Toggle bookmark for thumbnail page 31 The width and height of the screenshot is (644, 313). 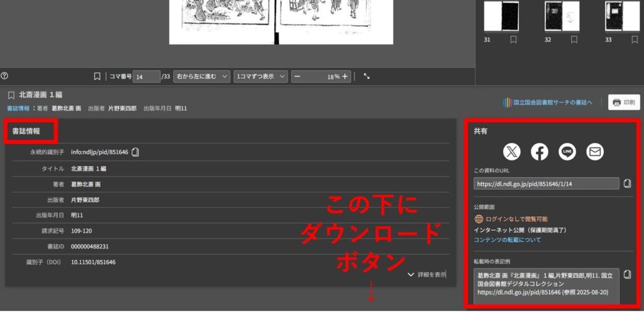click(514, 40)
